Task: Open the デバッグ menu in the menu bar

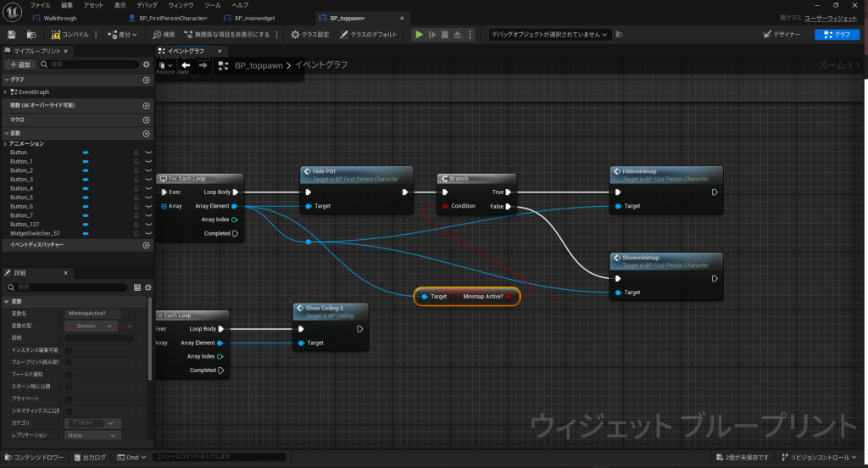Action: click(x=147, y=5)
